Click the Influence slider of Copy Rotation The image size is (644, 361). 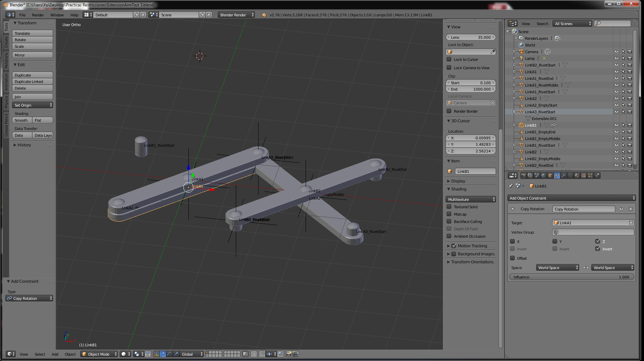pos(571,277)
